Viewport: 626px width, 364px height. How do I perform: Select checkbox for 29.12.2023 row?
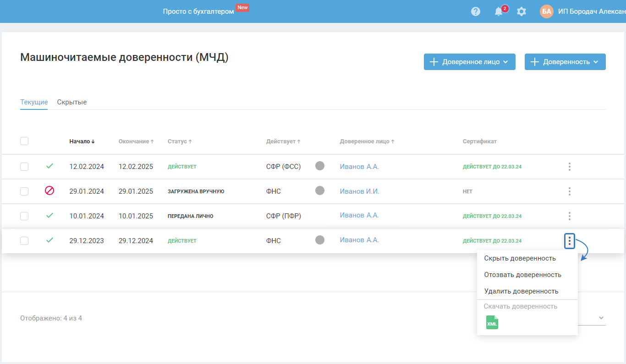[24, 241]
